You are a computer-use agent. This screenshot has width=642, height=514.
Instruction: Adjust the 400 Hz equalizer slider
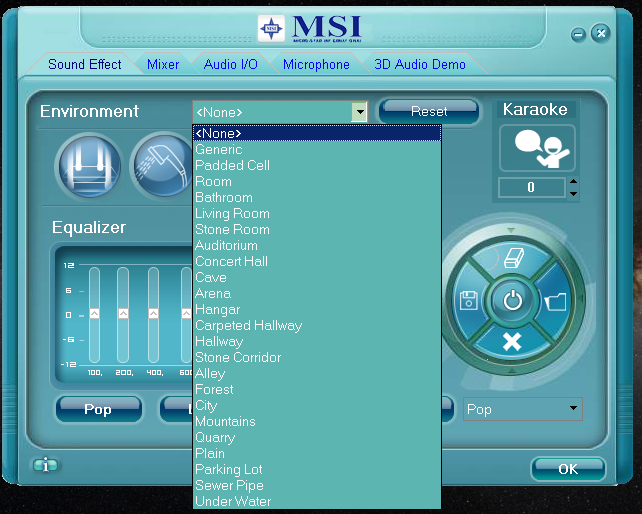point(153,314)
